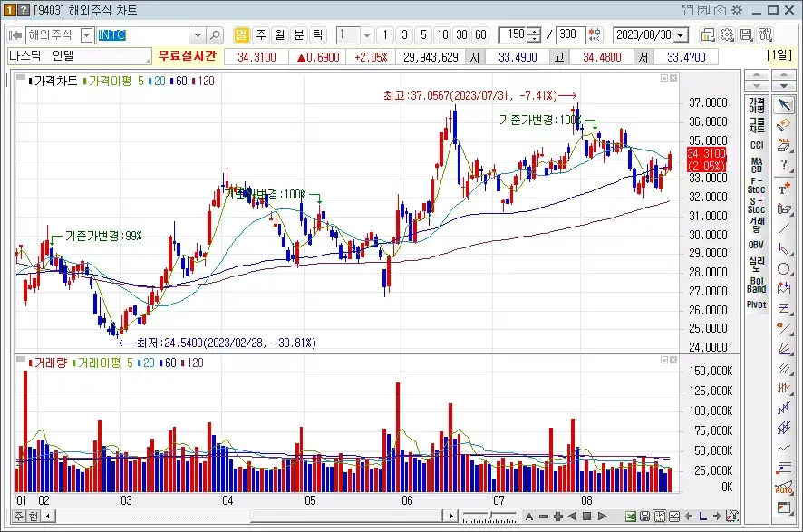This screenshot has height=532, width=803.
Task: Click the horizontal chart scrollbar thumb
Action: pyautogui.click(x=346, y=516)
